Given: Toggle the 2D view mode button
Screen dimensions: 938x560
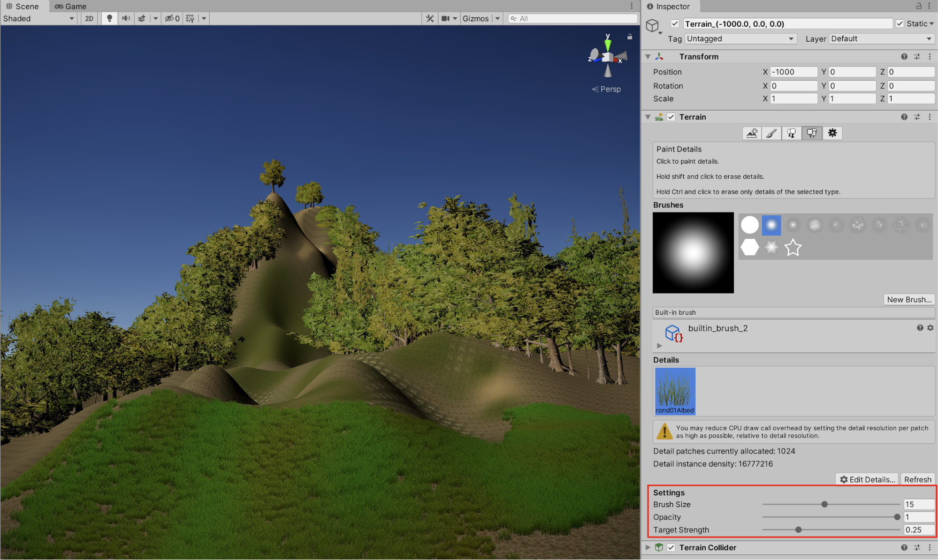Looking at the screenshot, I should tap(89, 18).
